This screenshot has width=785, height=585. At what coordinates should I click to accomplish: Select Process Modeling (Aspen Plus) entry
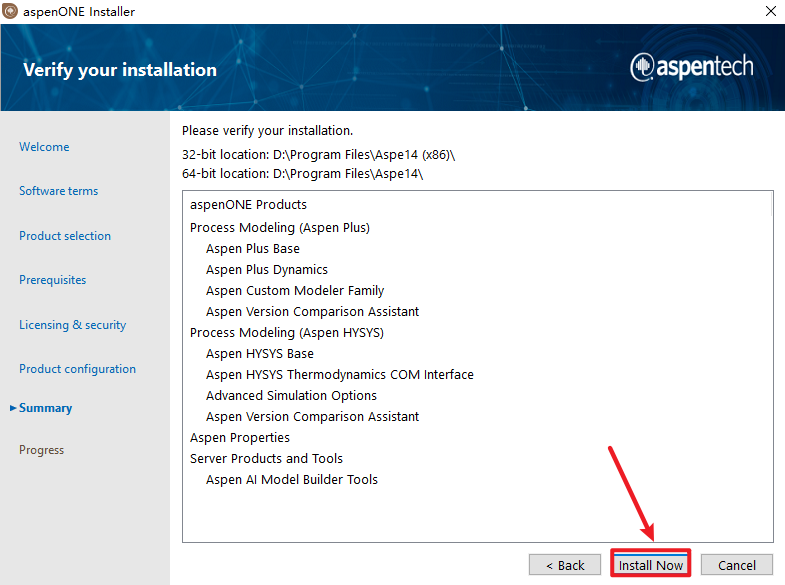point(280,228)
